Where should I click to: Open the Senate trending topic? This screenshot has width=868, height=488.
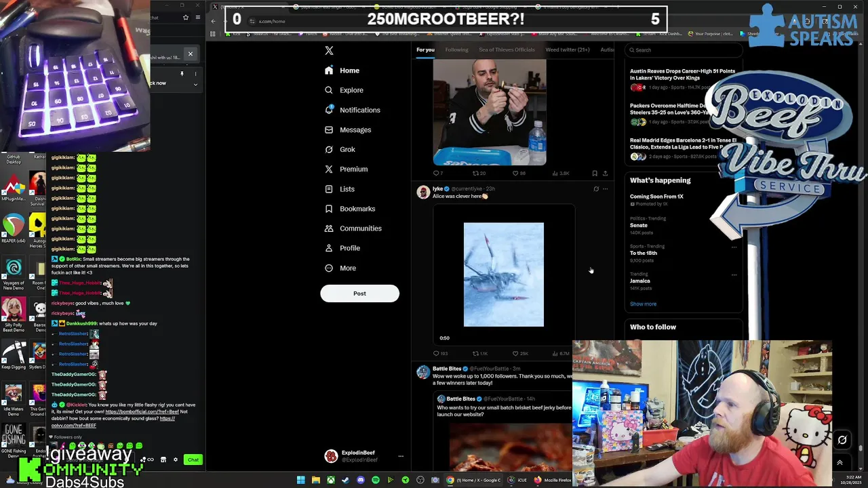click(639, 225)
